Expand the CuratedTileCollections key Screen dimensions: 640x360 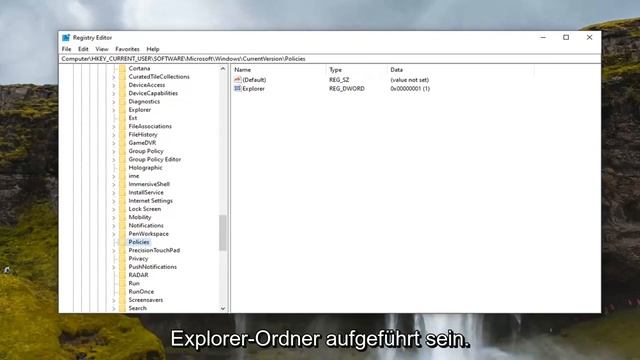(x=114, y=77)
